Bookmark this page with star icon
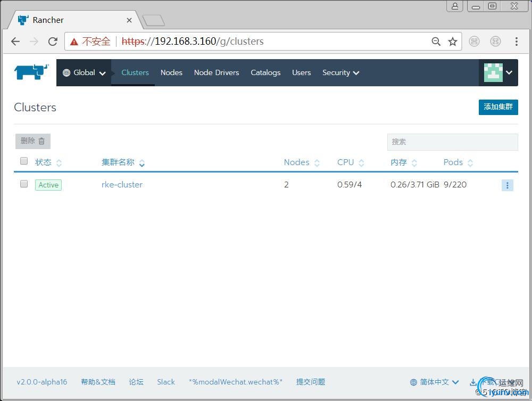 (453, 42)
